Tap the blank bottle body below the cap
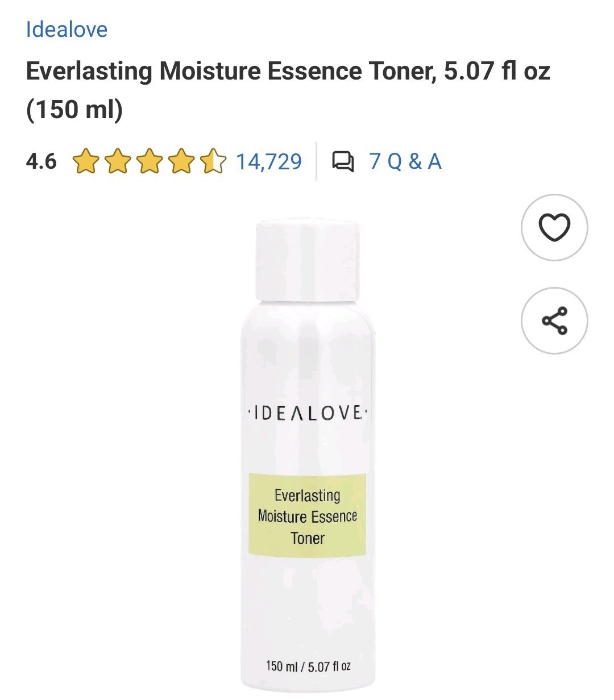614x700 pixels. point(308,352)
